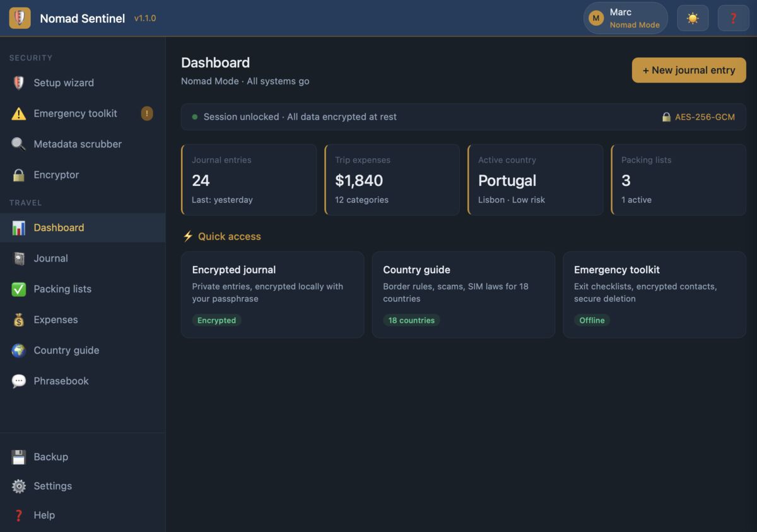Click the Encryptor padlock icon

pos(19,175)
